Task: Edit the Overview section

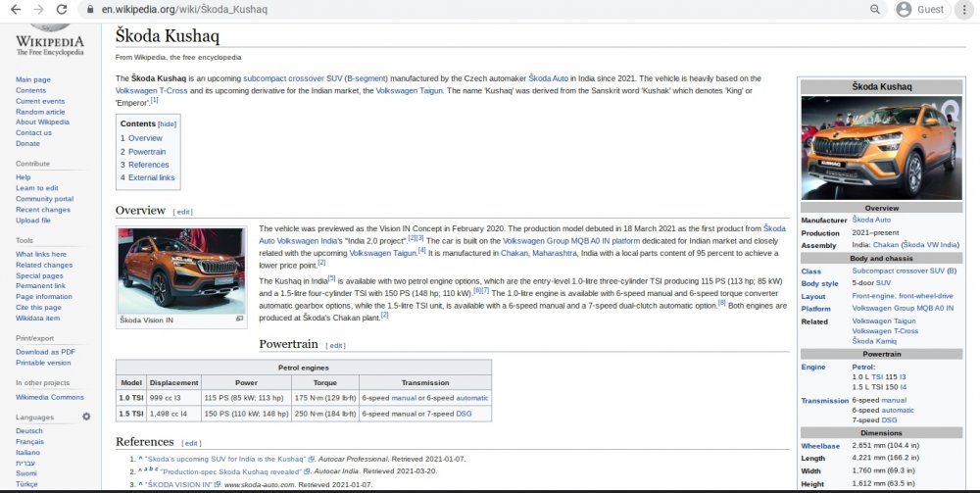Action: (183, 212)
